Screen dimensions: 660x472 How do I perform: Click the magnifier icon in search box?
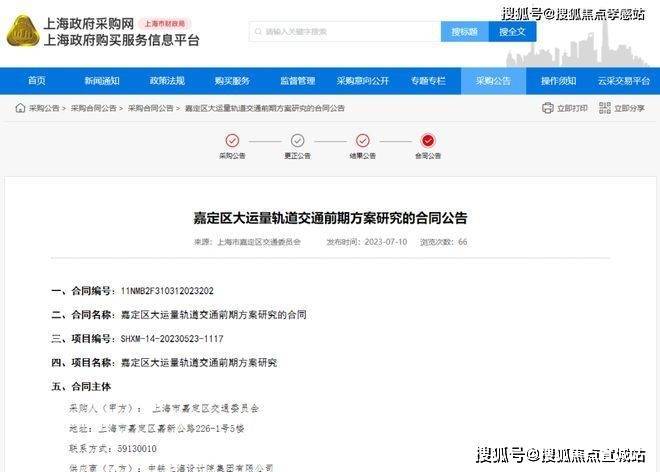click(258, 32)
